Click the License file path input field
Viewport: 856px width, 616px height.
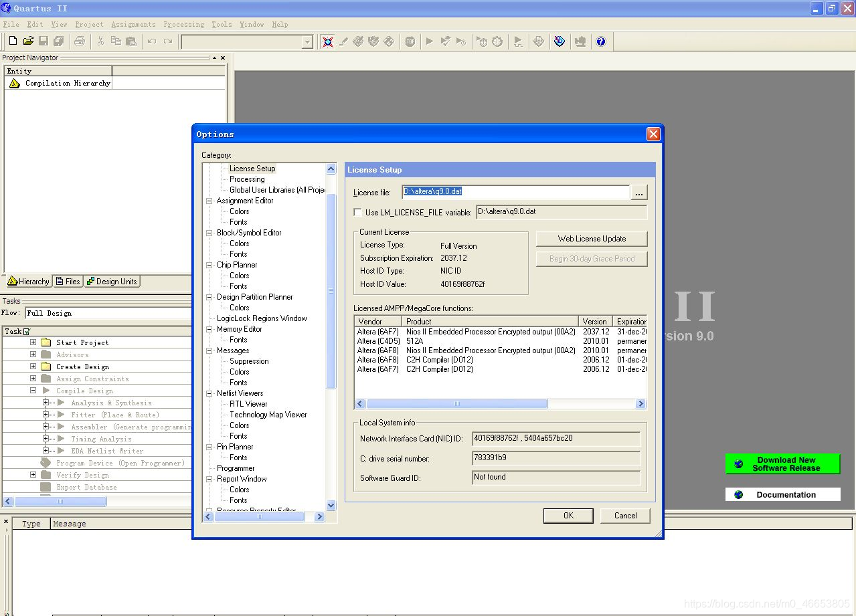click(516, 192)
